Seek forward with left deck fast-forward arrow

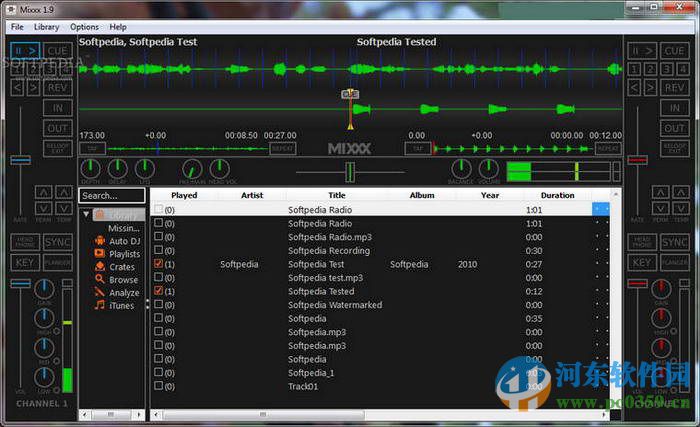[33, 88]
